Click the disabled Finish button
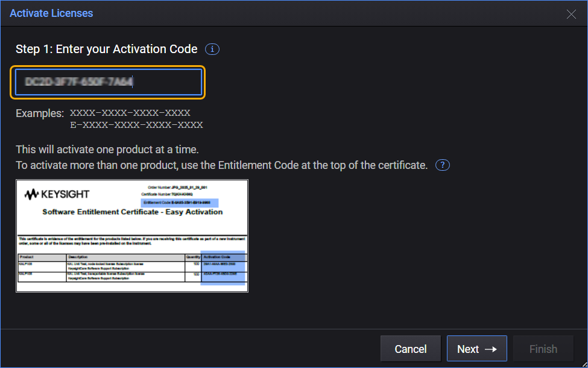Viewport: 588px width, 368px height. (x=543, y=349)
